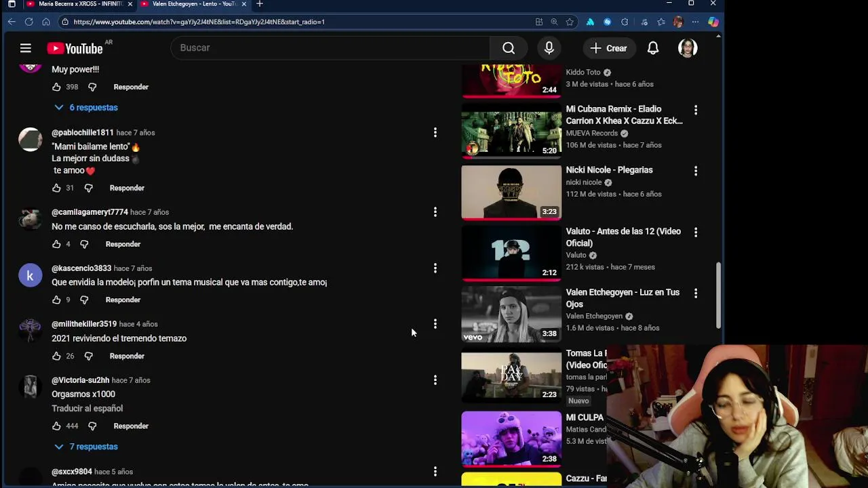The width and height of the screenshot is (868, 488).
Task: Click 'Traducir al español' link
Action: point(87,408)
